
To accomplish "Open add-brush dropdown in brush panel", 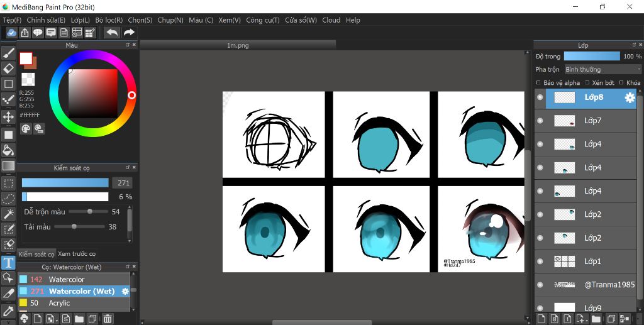I will (52, 319).
